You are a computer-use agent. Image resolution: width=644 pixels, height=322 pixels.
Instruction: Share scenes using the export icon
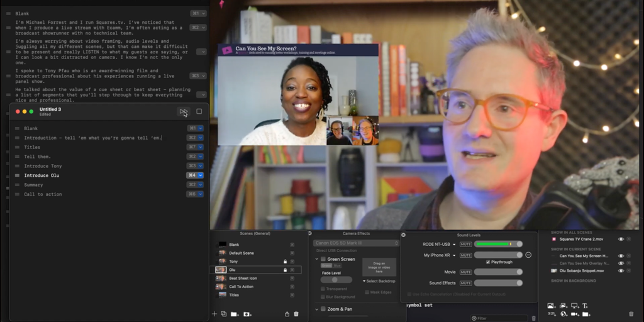pyautogui.click(x=287, y=313)
